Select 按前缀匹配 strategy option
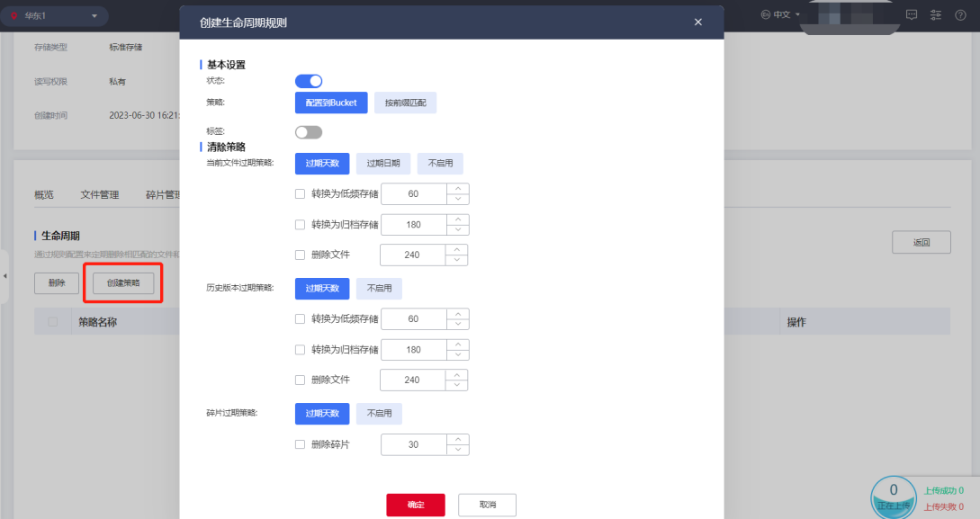 pos(405,103)
